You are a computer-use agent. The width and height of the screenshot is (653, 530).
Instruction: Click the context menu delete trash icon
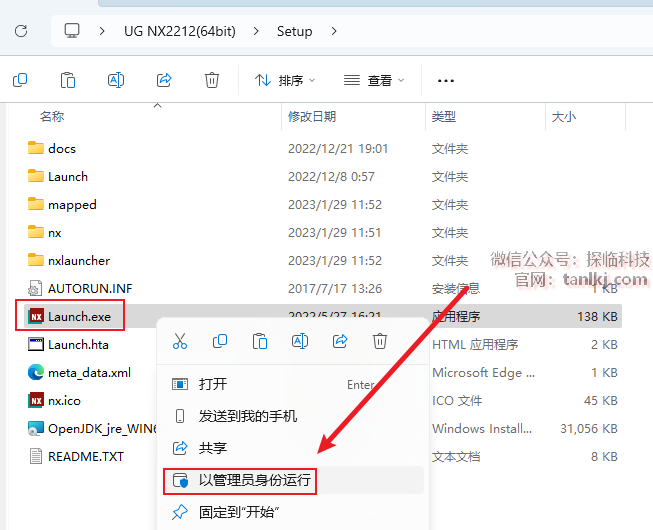[x=380, y=342]
